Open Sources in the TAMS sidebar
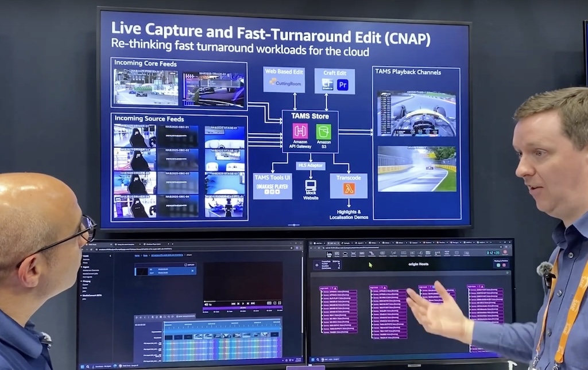This screenshot has height=370, width=588. [86, 259]
